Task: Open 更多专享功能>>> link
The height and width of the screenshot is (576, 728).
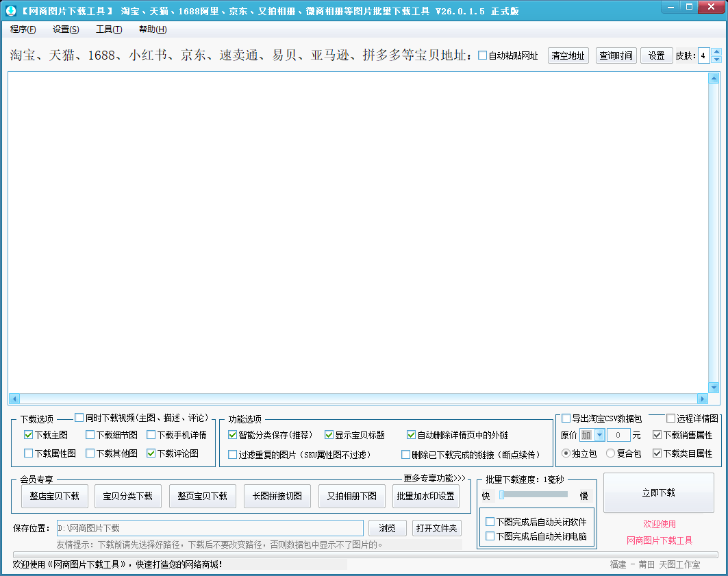Action: click(434, 478)
